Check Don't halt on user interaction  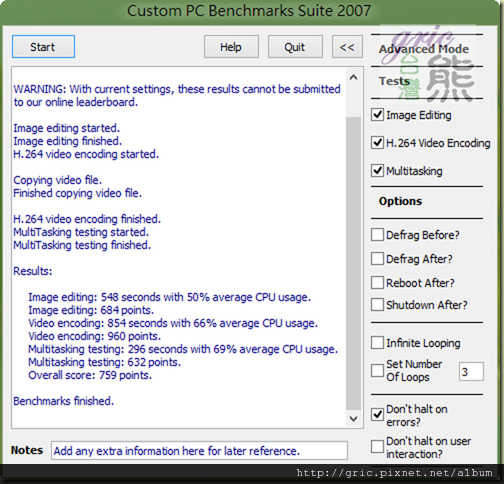coord(377,447)
